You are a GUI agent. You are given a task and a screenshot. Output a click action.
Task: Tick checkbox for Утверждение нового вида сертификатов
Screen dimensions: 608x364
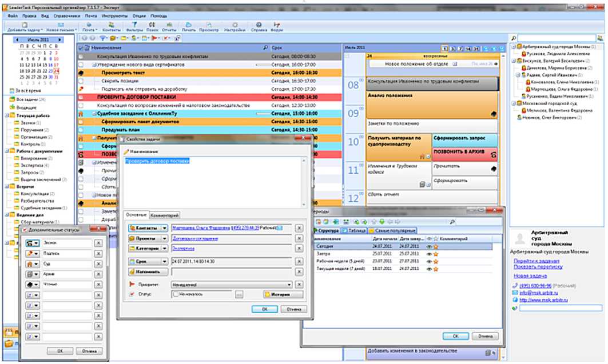point(81,65)
